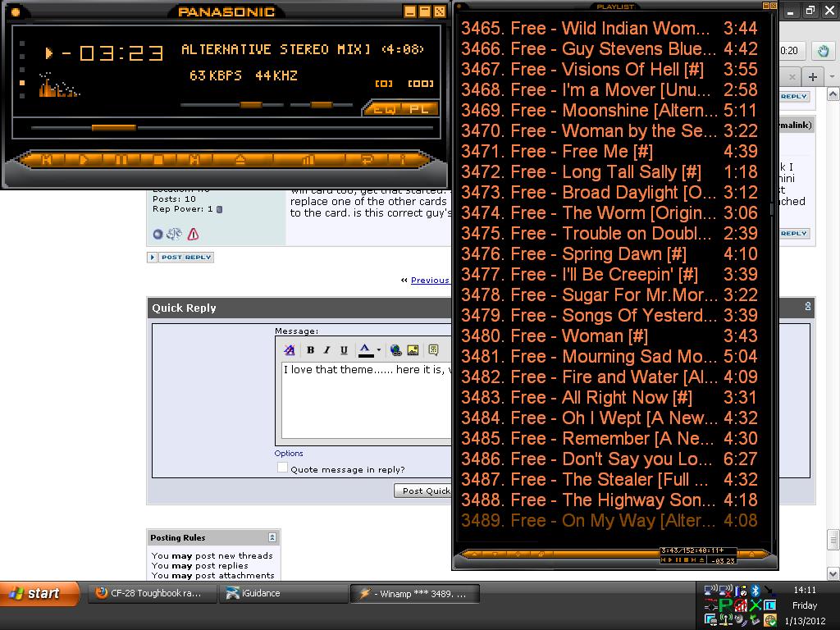This screenshot has height=630, width=840.
Task: Click the Start button on the taskbar
Action: click(39, 594)
